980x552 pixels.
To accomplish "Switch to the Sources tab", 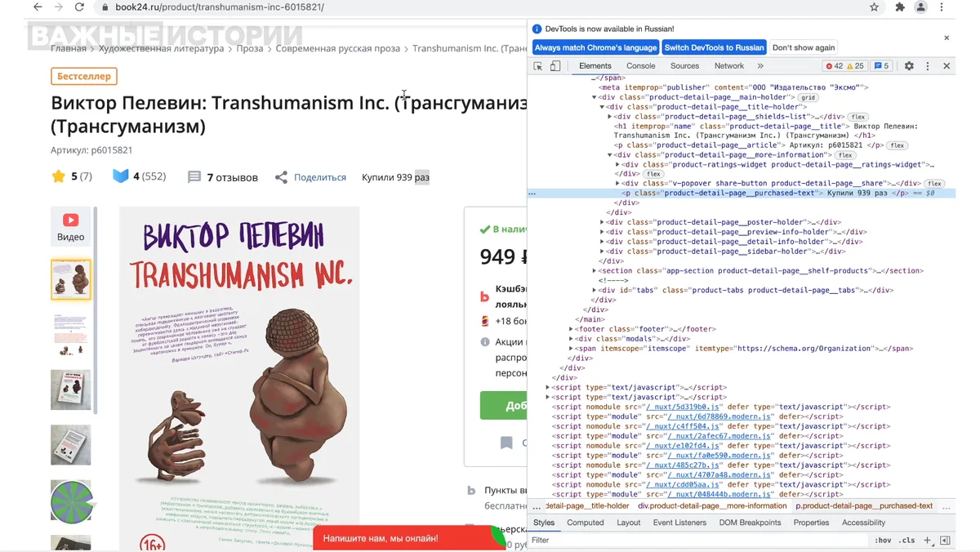I will tap(684, 66).
